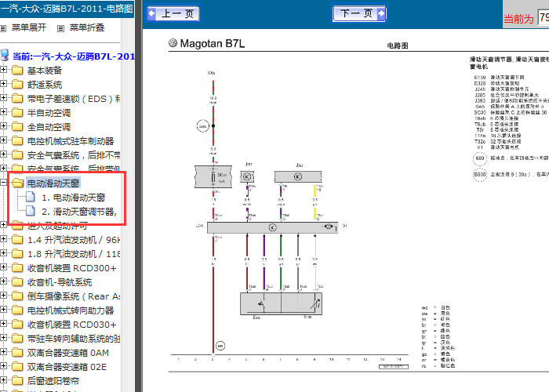Click the 收音机装置 RCD300+ folder icon
This screenshot has width=549, height=392.
click(x=17, y=268)
